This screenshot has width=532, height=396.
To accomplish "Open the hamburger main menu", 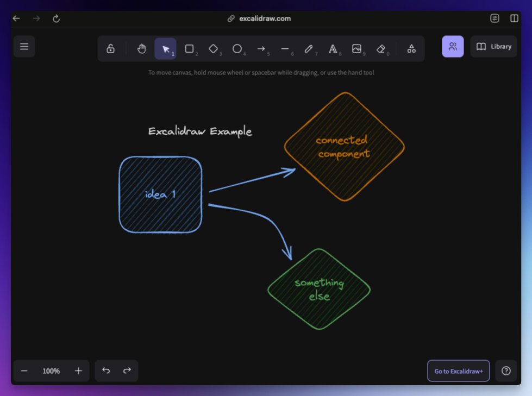I will tap(24, 47).
